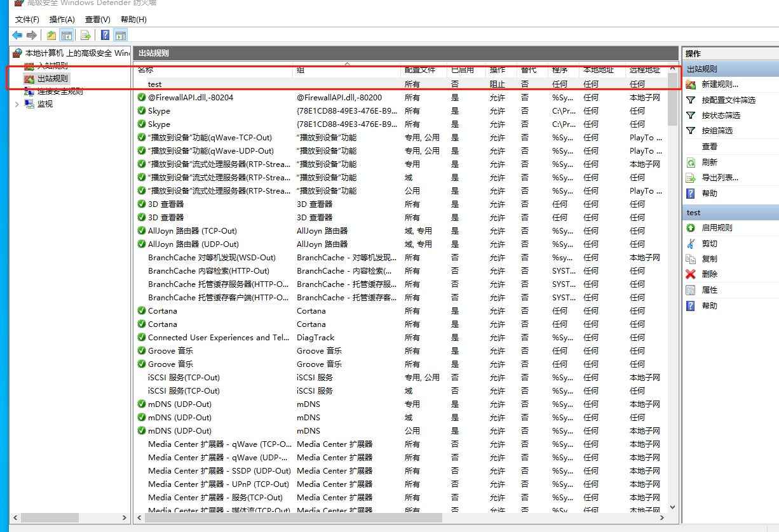
Task: Click 按组筛选 action
Action: click(717, 131)
